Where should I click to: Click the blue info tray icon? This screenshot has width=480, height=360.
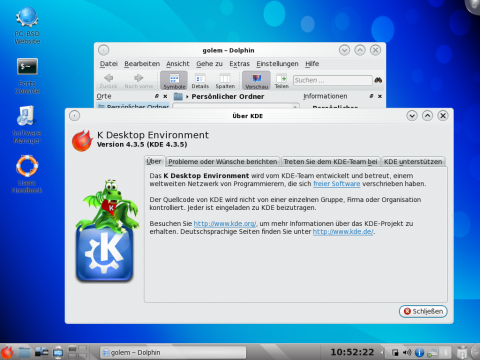pos(419,352)
